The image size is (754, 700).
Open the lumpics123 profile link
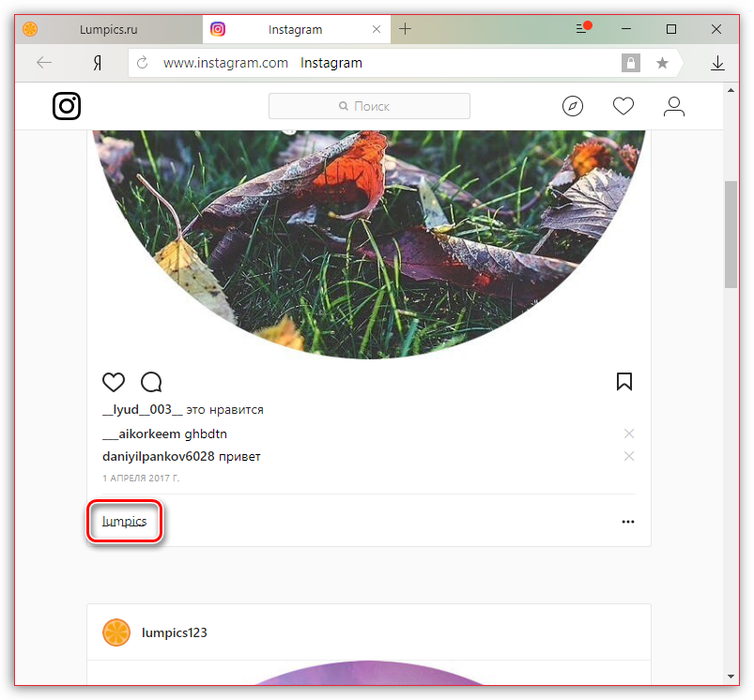(x=174, y=632)
